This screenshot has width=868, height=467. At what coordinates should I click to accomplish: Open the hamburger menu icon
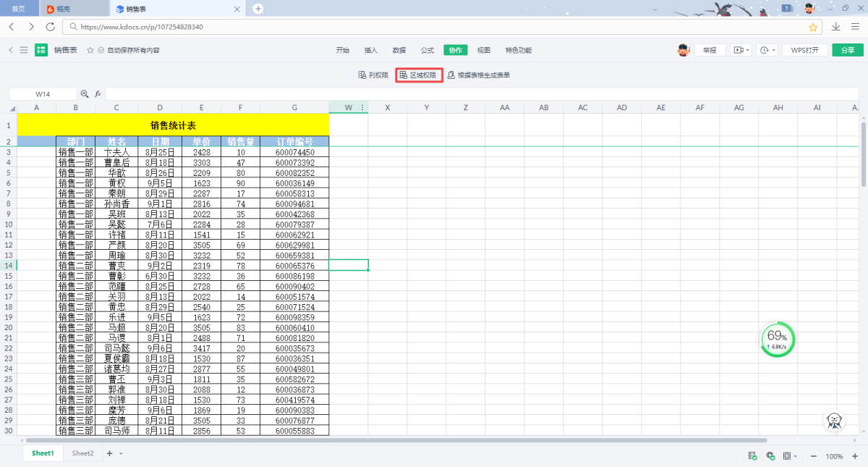tap(24, 50)
